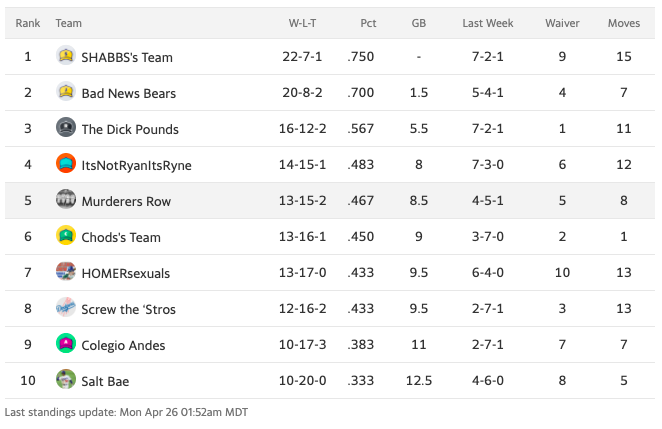
Task: Click Murderers Row team avatar
Action: [x=66, y=200]
